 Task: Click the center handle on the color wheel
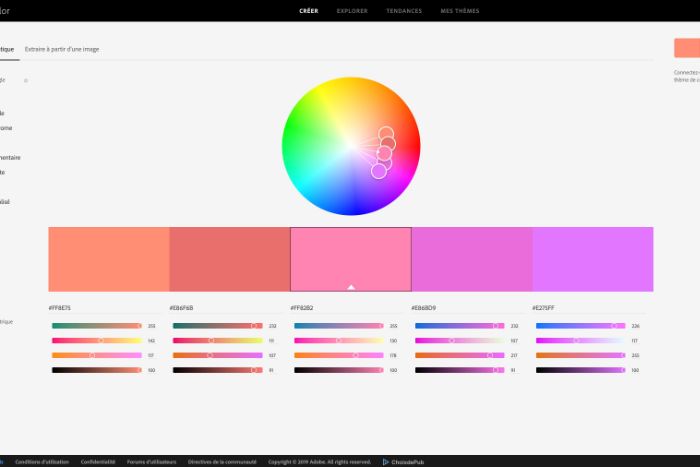[x=385, y=153]
